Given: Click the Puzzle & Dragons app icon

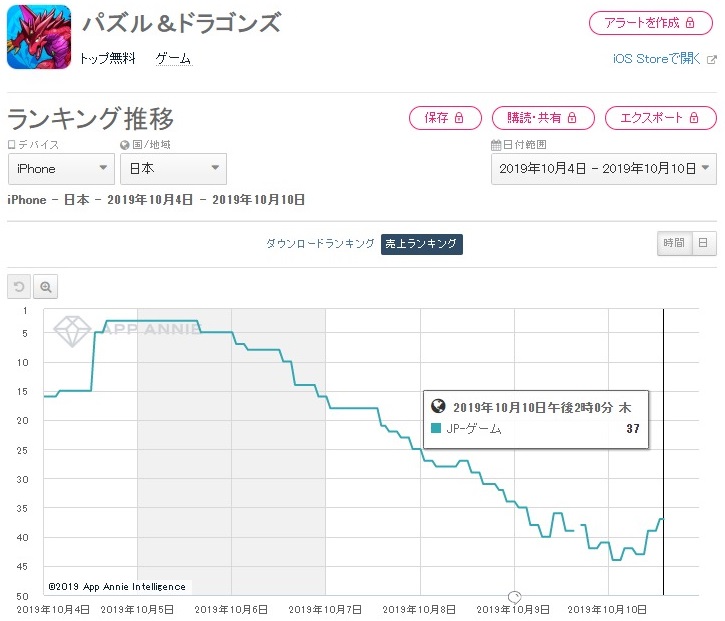Looking at the screenshot, I should 38,37.
